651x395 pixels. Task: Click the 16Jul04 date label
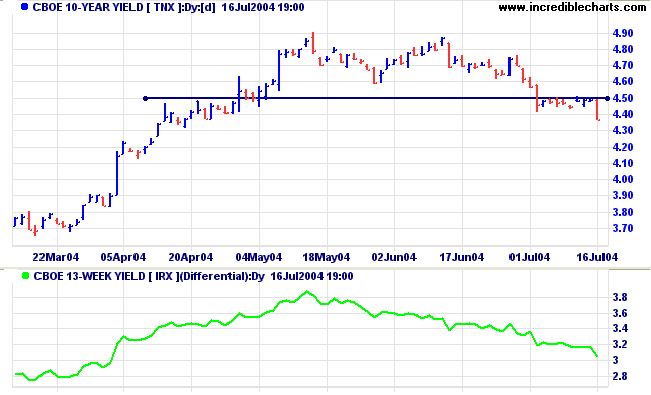597,258
